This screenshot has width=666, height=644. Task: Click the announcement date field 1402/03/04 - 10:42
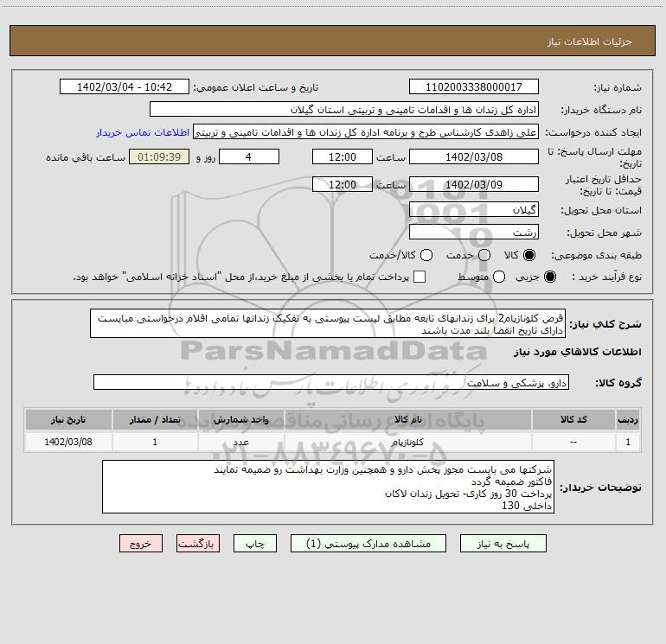point(125,86)
